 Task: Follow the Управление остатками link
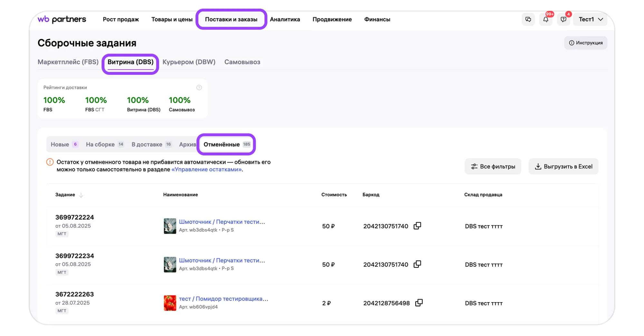pyautogui.click(x=207, y=170)
